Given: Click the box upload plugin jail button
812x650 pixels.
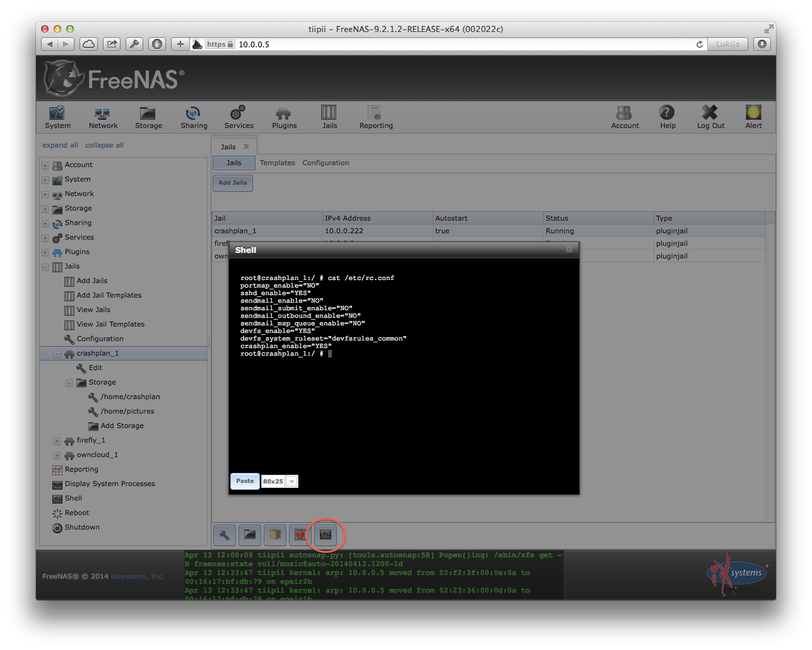Looking at the screenshot, I should click(275, 535).
